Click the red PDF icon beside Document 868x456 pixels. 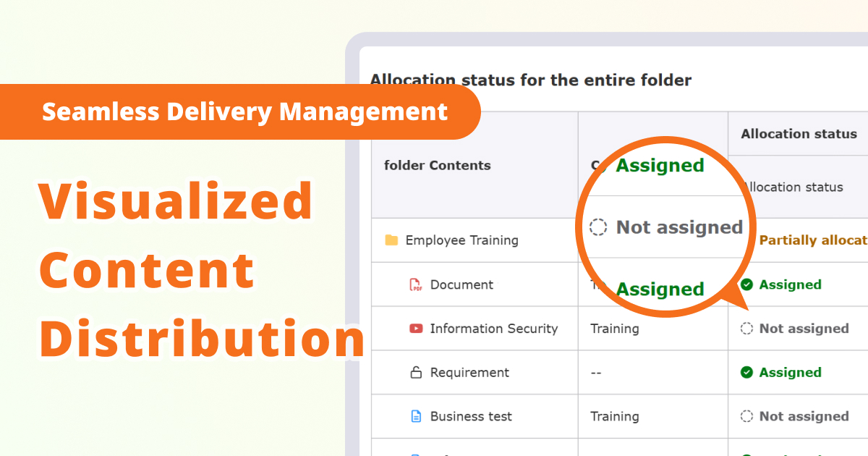[x=416, y=284]
